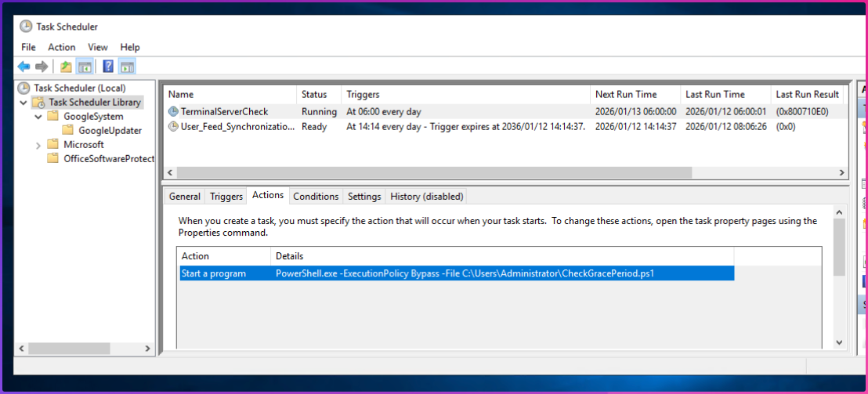Select the GoogleUpdater folder icon
Image resolution: width=868 pixels, height=394 pixels.
tap(68, 131)
